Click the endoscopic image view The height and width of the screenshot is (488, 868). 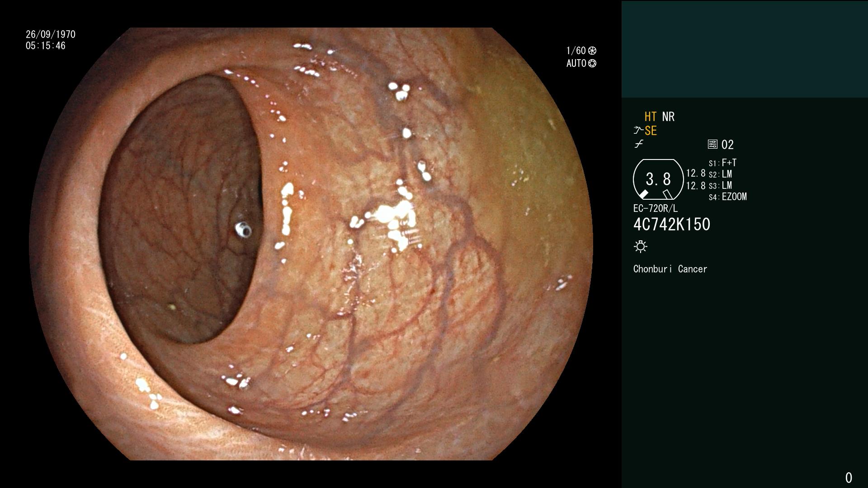311,244
